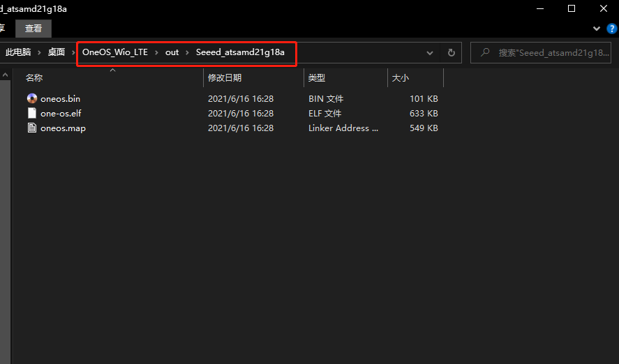
Task: Go to 此电脑 in breadcrumb
Action: point(18,52)
